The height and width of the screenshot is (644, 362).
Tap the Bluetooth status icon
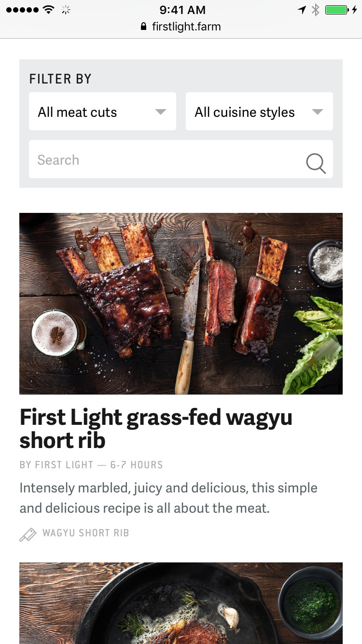pos(315,10)
